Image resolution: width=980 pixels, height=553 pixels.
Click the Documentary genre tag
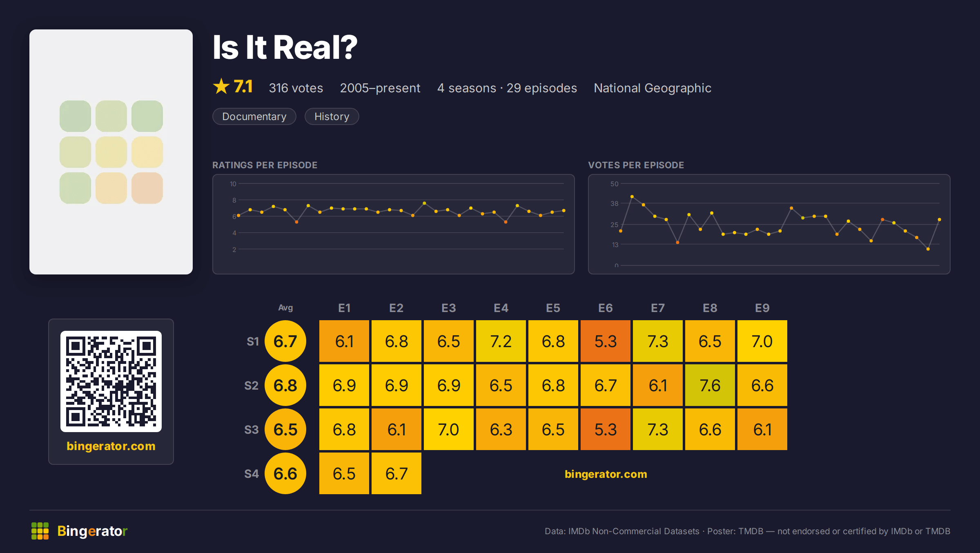tap(254, 116)
